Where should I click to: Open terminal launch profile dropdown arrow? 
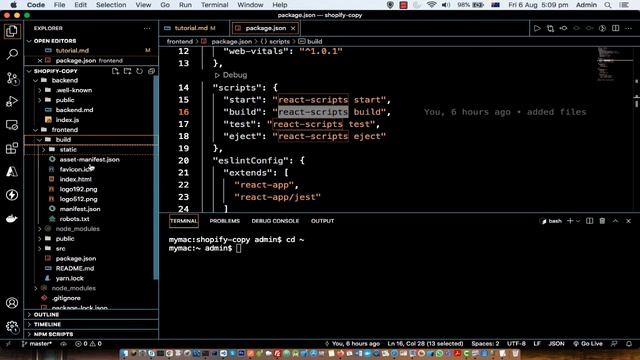coord(578,221)
